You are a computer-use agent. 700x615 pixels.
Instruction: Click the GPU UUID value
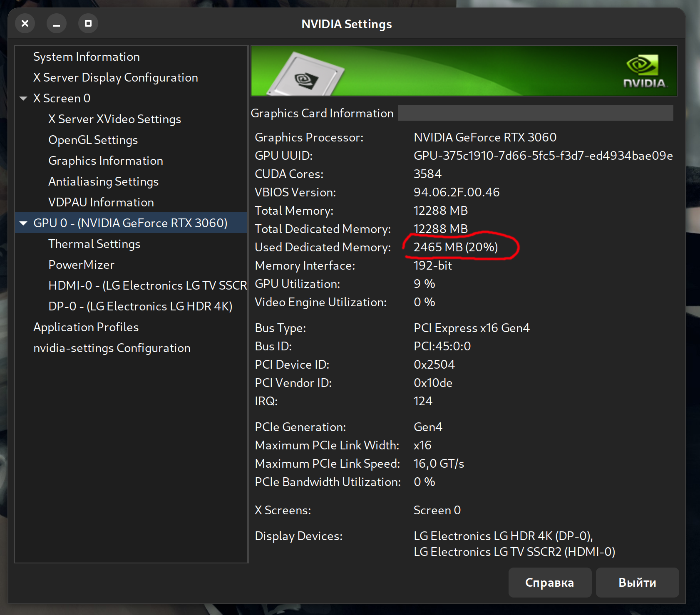tap(543, 156)
